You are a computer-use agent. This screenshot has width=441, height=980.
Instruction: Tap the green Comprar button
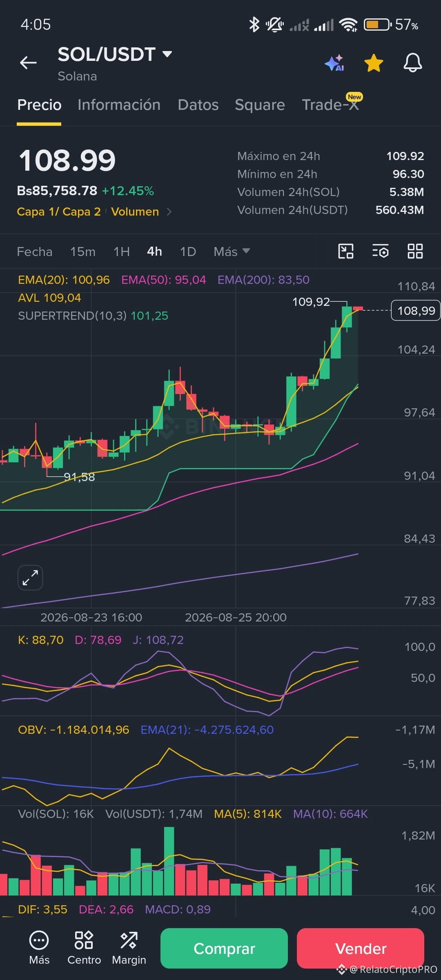(224, 948)
